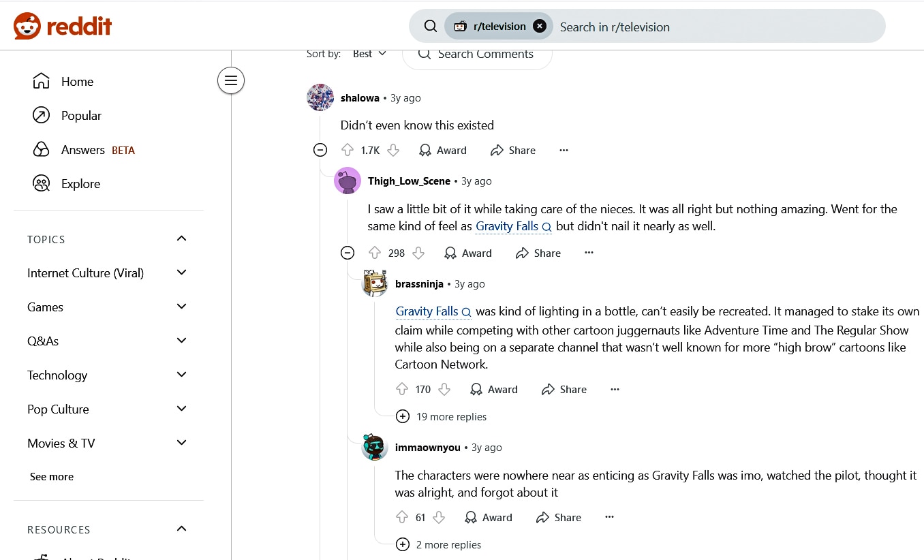Image resolution: width=924 pixels, height=560 pixels.
Task: Toggle the left navigation sidebar
Action: click(x=231, y=81)
